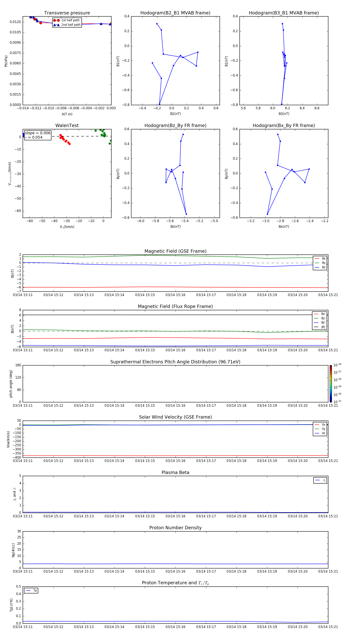Screen dimensions: 351x644
Task: Click the 'B3(nT)' x-axis label
Action: (284, 114)
